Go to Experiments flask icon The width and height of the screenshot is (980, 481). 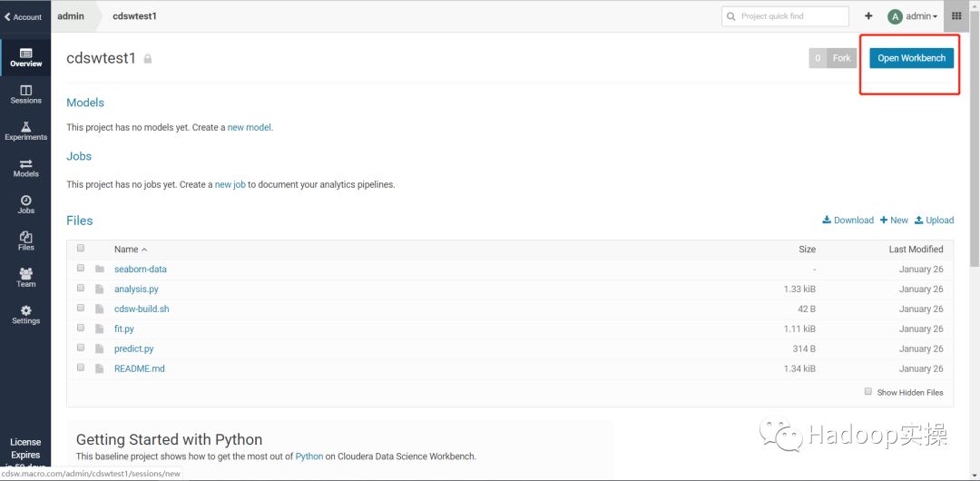[x=25, y=131]
